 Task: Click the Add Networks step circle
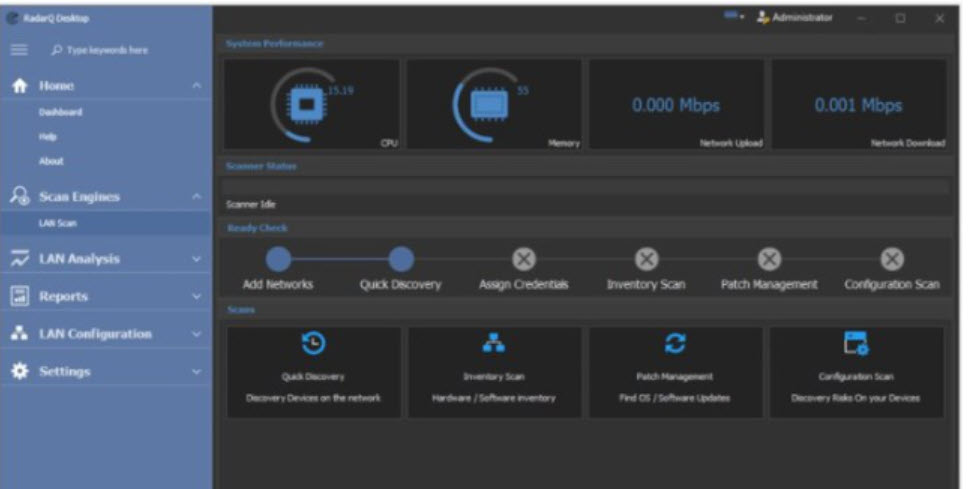point(278,259)
